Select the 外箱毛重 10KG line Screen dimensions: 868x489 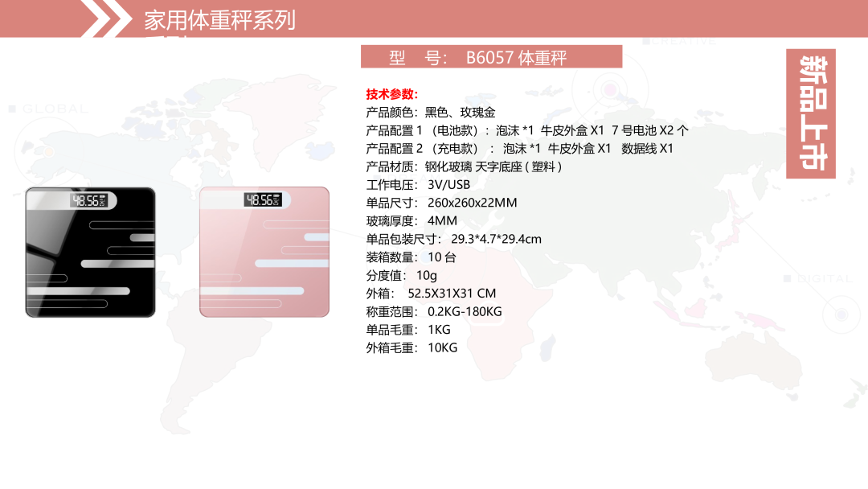411,347
